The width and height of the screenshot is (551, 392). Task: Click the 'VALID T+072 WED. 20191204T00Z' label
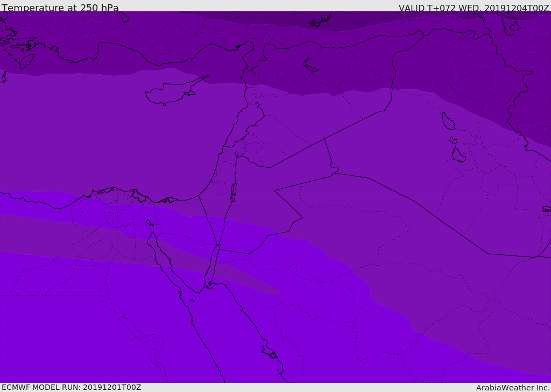click(474, 8)
